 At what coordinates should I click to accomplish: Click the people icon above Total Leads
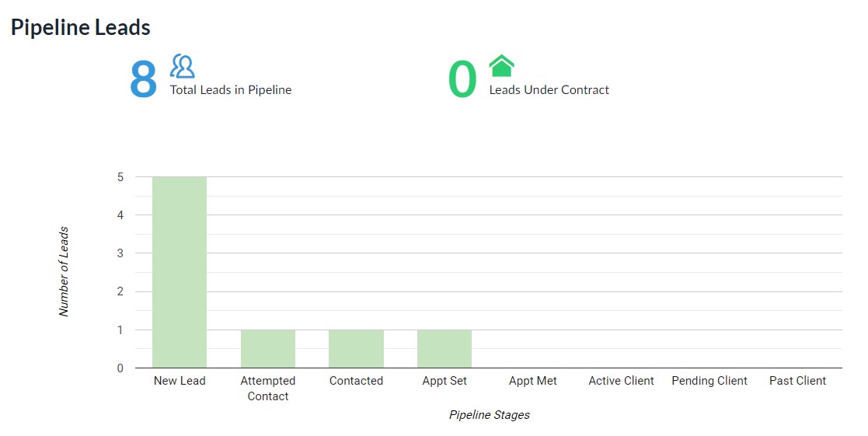pyautogui.click(x=183, y=66)
